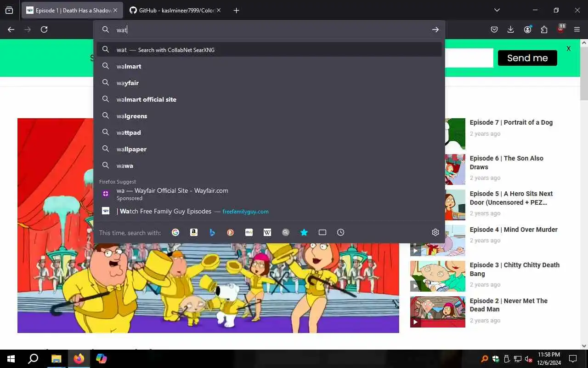
Task: Click the Episode 2 thumbnail image
Action: [x=437, y=312]
